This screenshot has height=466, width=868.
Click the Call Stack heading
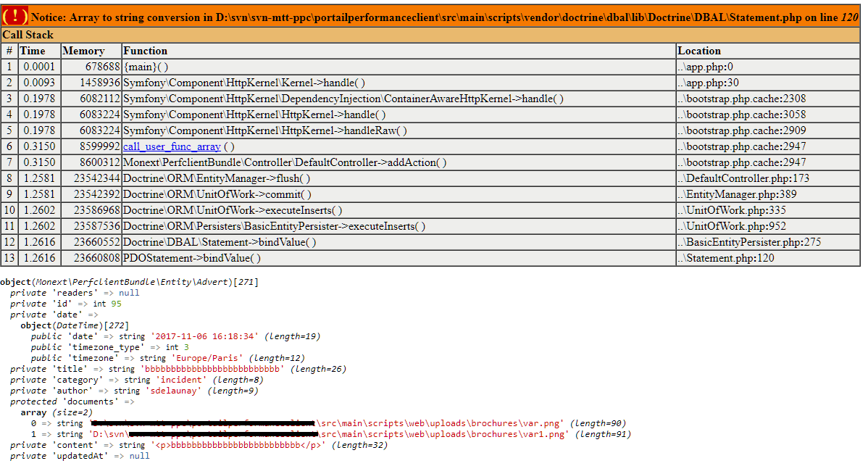[28, 35]
